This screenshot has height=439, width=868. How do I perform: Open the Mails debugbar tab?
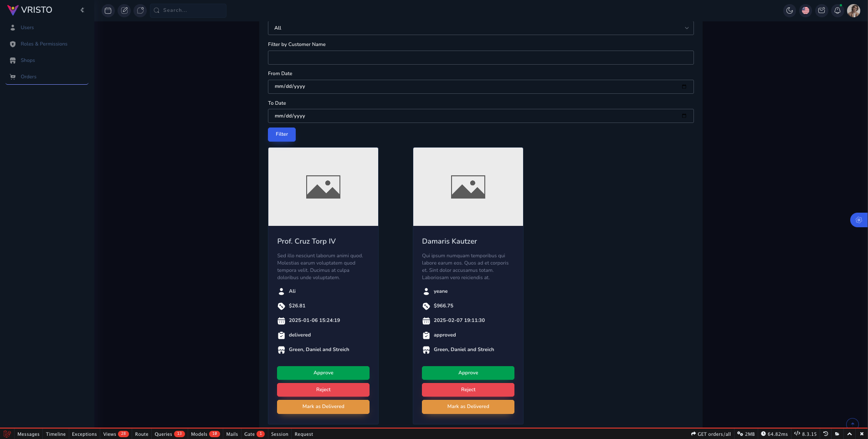coord(232,434)
